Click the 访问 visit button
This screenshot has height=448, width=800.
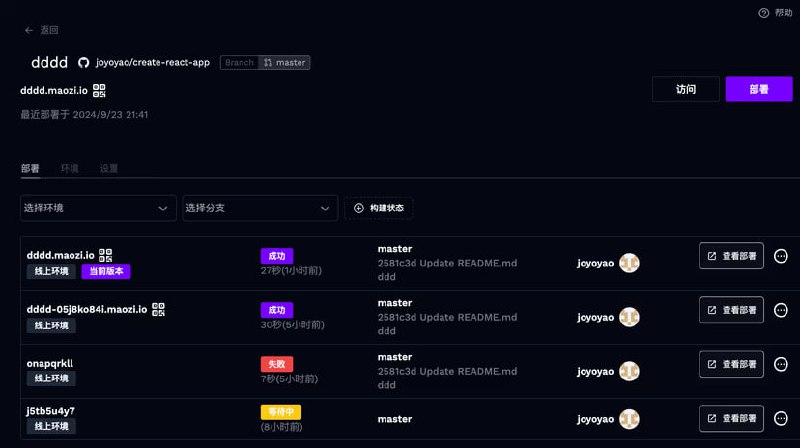coord(686,89)
